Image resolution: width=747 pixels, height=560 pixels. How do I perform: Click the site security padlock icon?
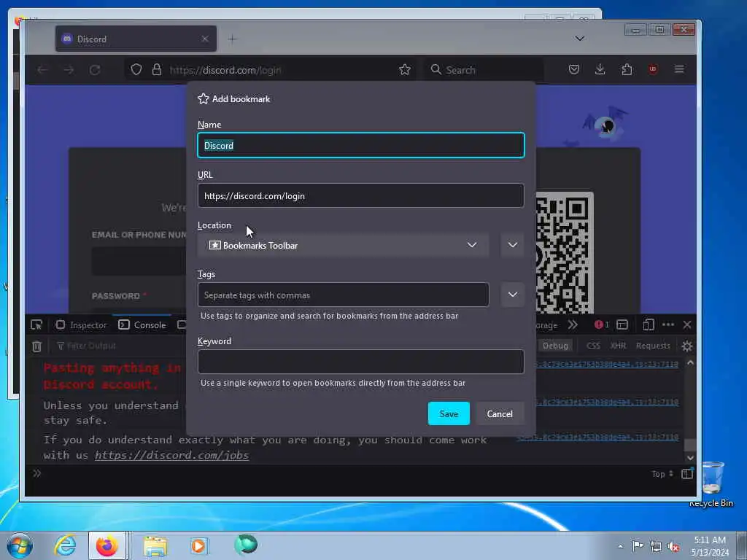click(x=157, y=69)
